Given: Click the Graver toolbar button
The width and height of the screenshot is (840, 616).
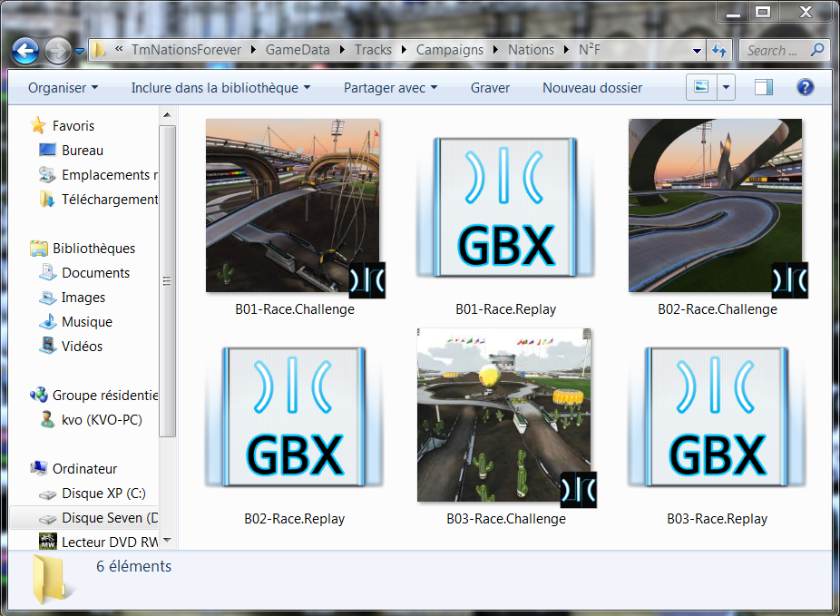Looking at the screenshot, I should (490, 88).
